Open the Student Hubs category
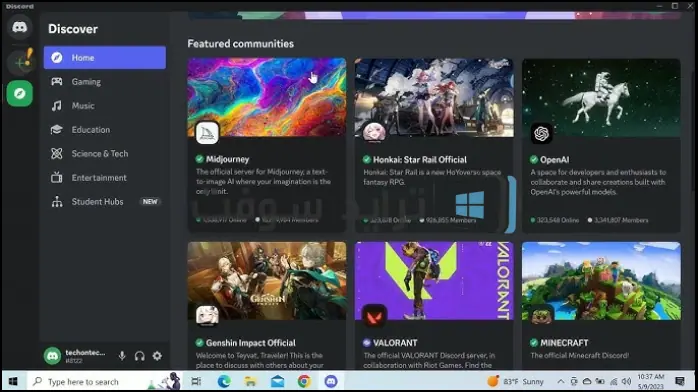Image resolution: width=698 pixels, height=392 pixels. click(105, 202)
